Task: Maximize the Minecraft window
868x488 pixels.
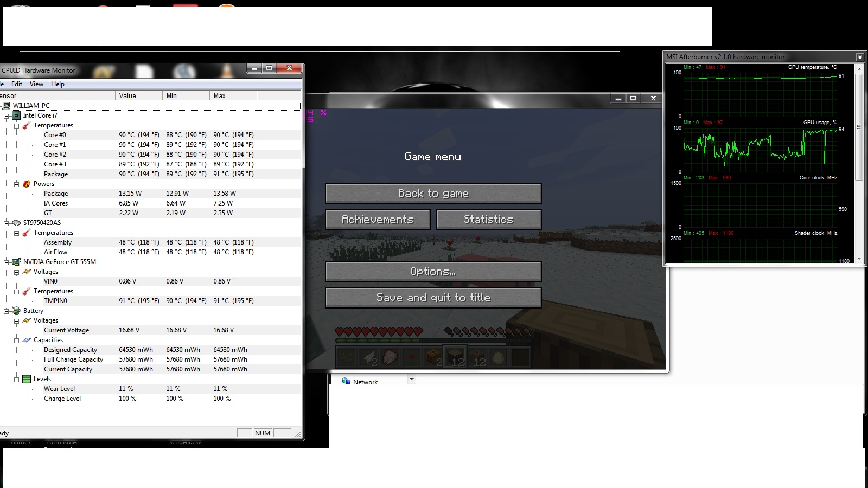Action: click(x=633, y=98)
